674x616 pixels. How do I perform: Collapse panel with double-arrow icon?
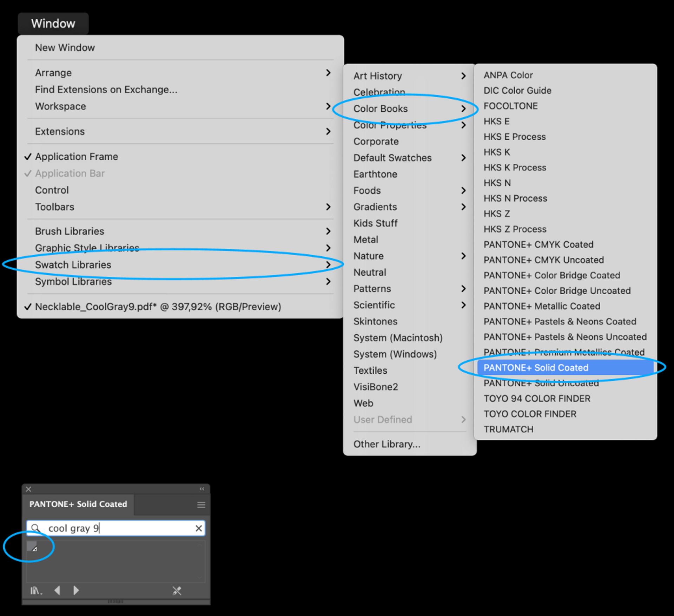(202, 489)
